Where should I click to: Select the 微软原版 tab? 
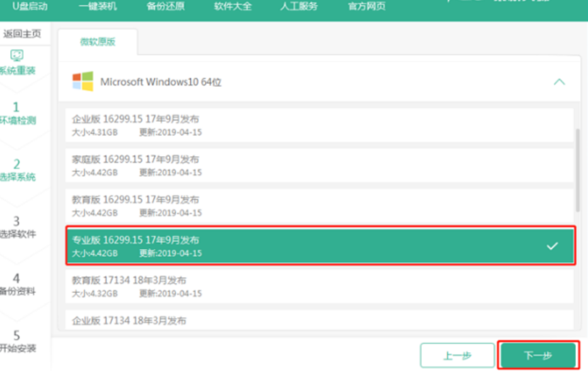pos(98,42)
